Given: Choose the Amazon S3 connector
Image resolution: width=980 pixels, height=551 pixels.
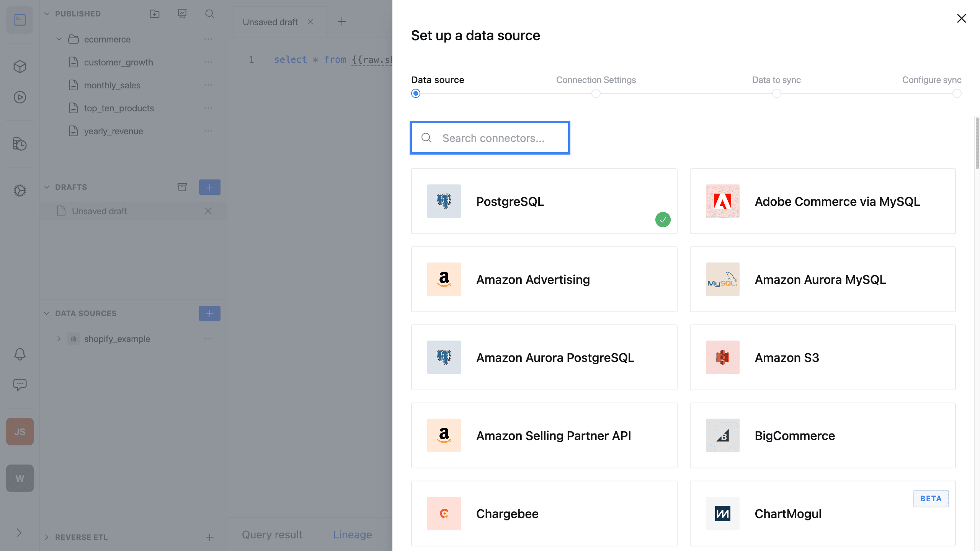Looking at the screenshot, I should click(x=822, y=357).
